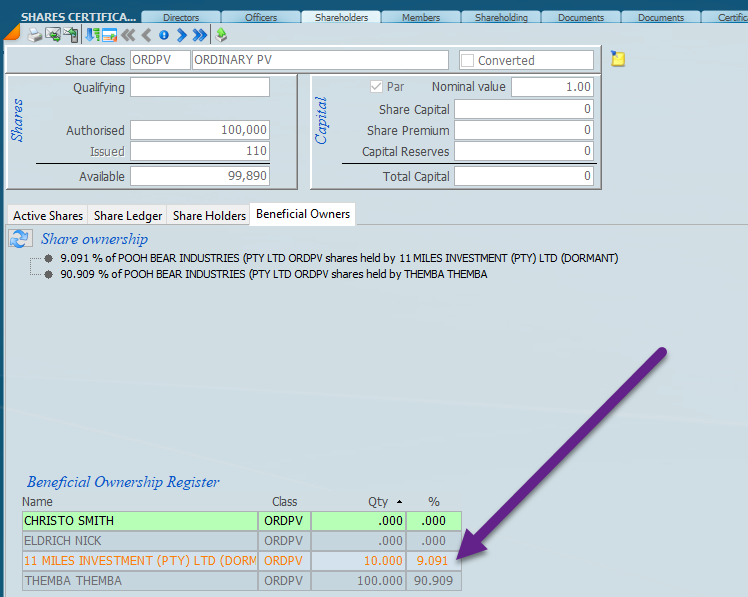Select the THEMBA THEMBA ownership tree node
The width and height of the screenshot is (748, 597).
[x=273, y=274]
